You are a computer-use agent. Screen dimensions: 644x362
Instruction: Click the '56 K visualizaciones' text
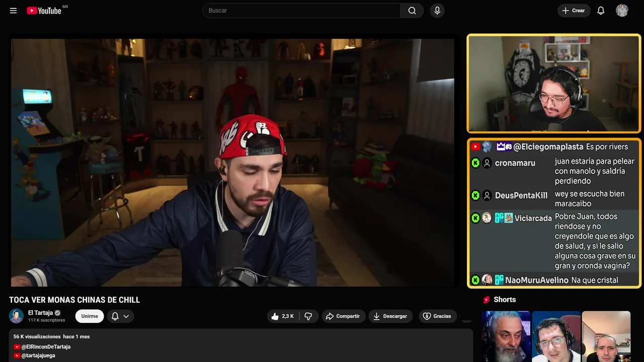37,336
